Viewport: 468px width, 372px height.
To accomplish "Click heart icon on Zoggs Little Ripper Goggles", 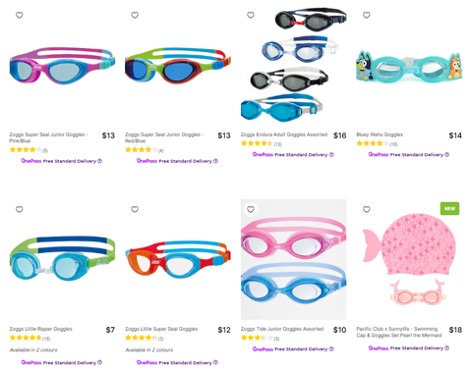I will [19, 209].
